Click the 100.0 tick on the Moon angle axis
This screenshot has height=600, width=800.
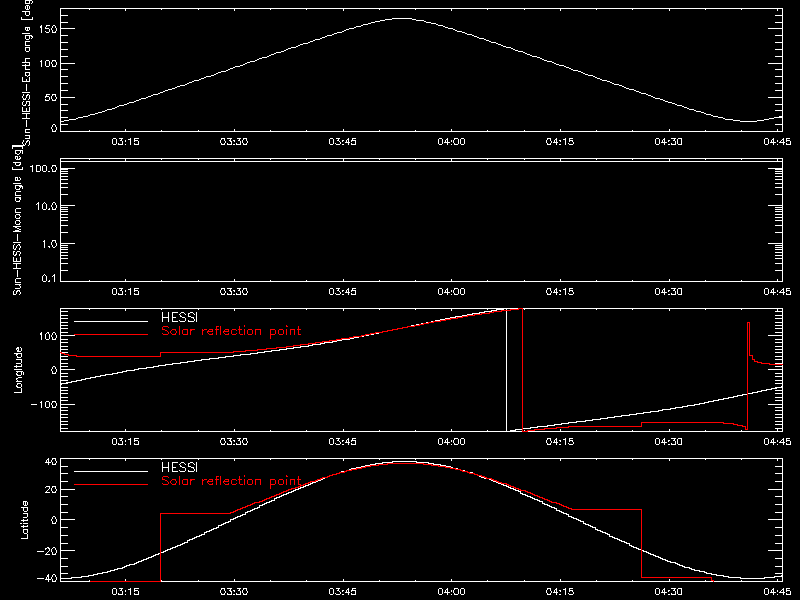[x=43, y=168]
